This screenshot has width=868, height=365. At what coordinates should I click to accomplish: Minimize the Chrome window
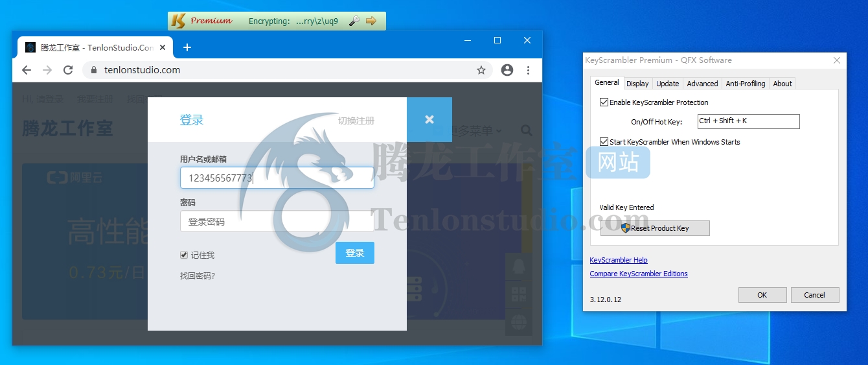(x=468, y=40)
